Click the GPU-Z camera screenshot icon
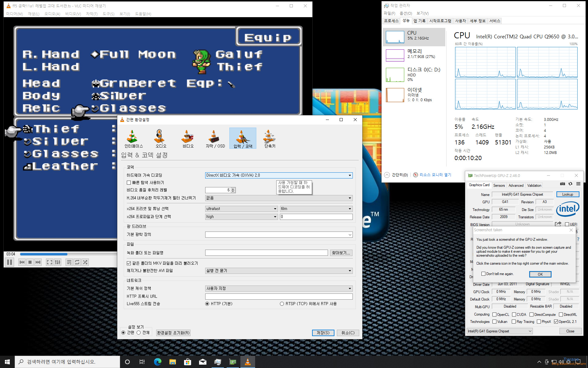The image size is (588, 368). coord(563,184)
